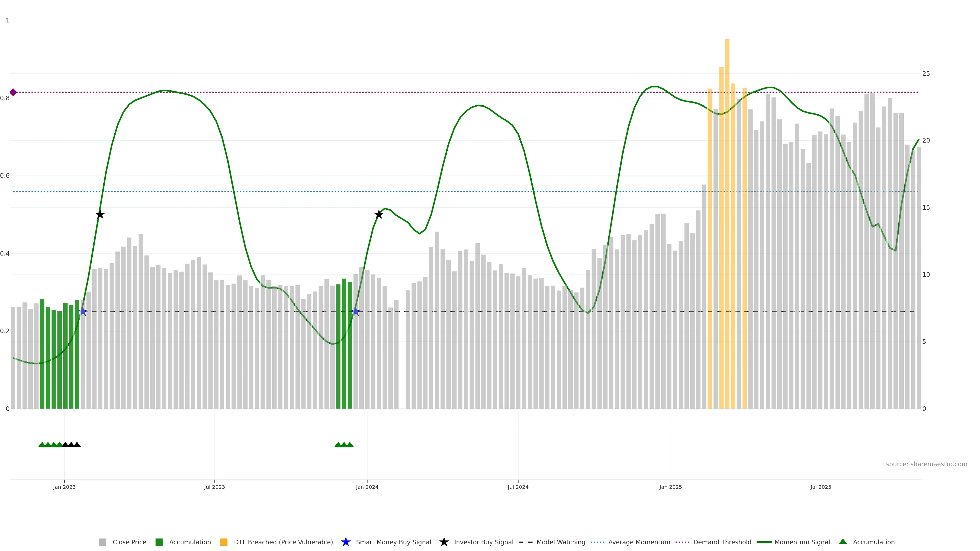Click blue Smart Money star near Jan 2024

click(x=355, y=311)
